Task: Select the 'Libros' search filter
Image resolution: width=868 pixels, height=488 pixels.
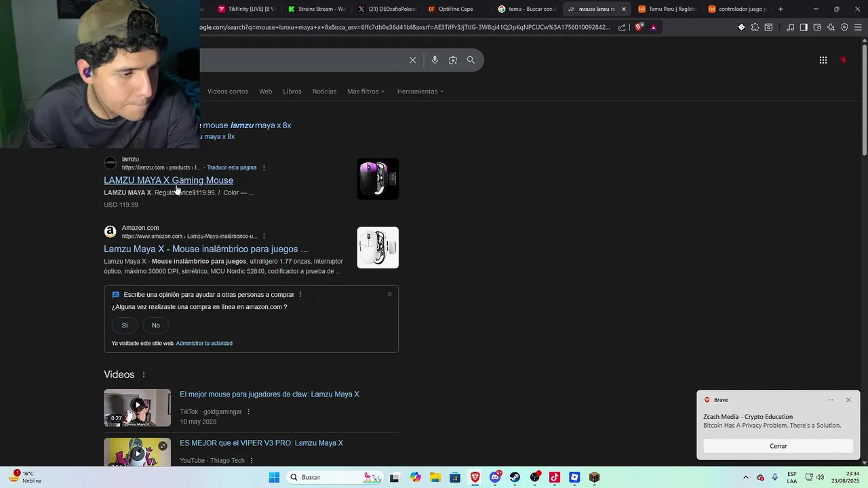Action: [x=292, y=91]
